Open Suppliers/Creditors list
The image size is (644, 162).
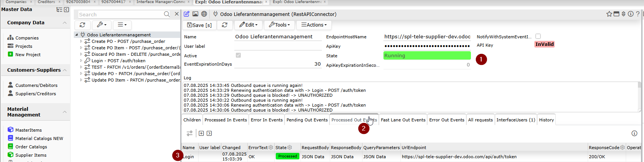(x=36, y=94)
